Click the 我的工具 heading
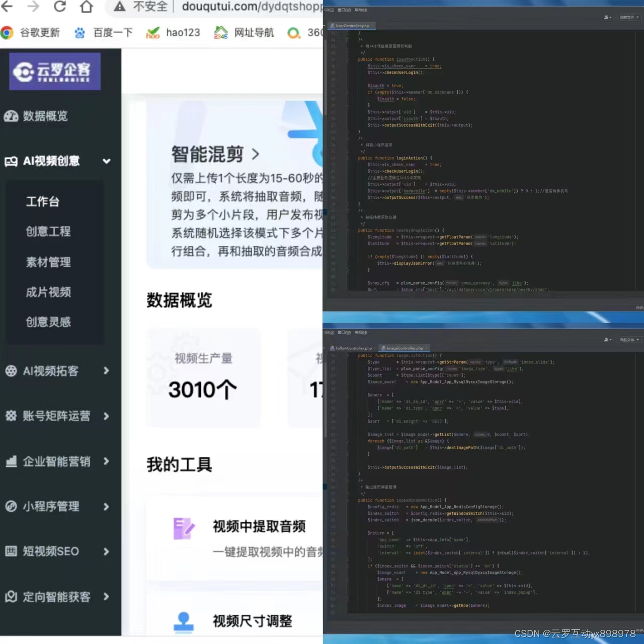 (x=179, y=464)
